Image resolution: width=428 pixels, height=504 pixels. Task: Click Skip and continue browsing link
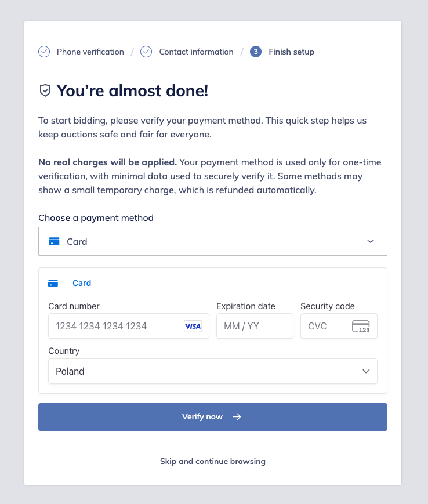pyautogui.click(x=212, y=462)
